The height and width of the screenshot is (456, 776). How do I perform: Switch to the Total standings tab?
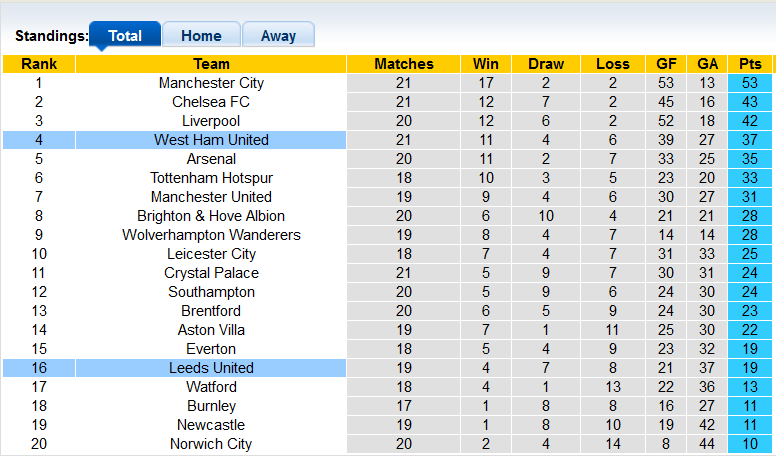pyautogui.click(x=125, y=36)
